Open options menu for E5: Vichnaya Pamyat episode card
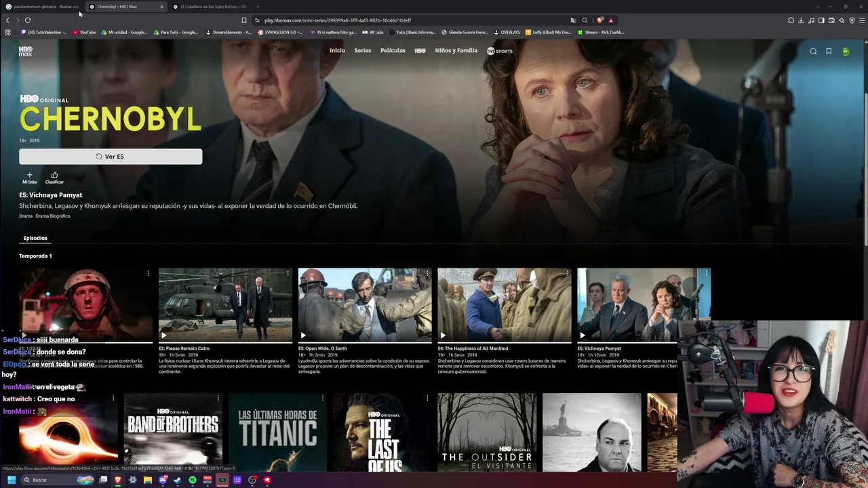This screenshot has width=868, height=488. [x=707, y=274]
